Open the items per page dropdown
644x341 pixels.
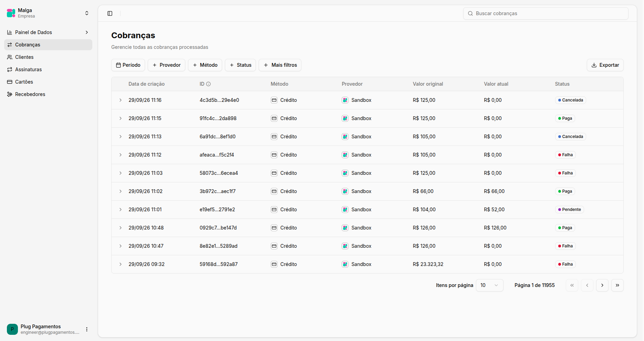489,285
